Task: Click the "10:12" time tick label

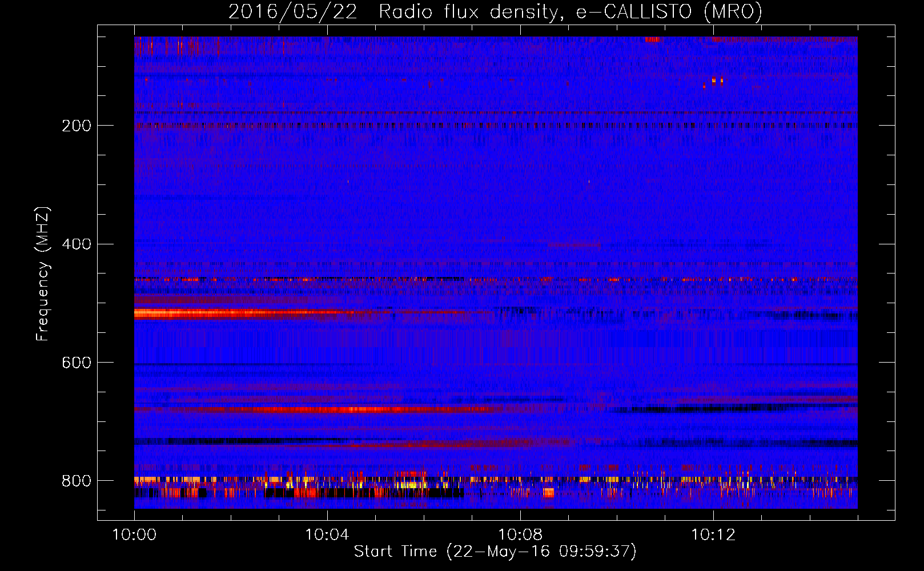Action: (713, 535)
